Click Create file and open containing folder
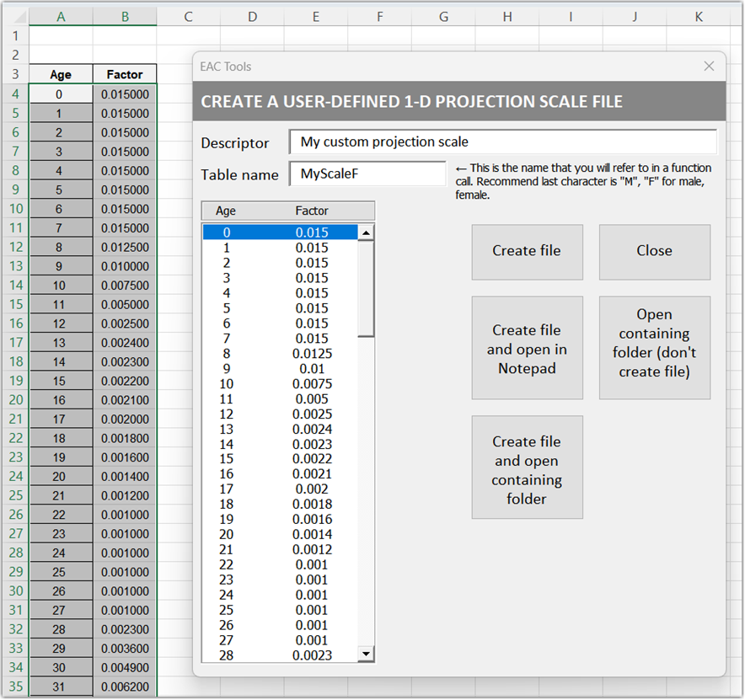This screenshot has width=745, height=700. coord(527,467)
